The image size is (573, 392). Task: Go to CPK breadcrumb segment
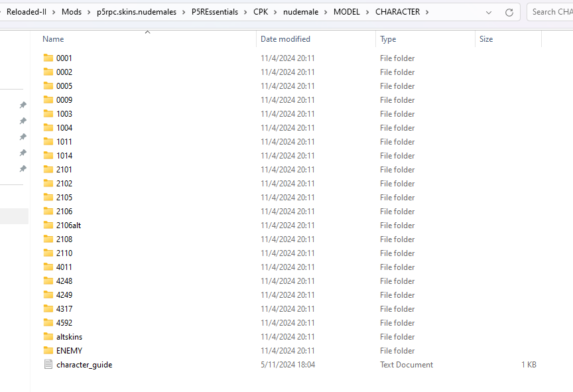(261, 12)
